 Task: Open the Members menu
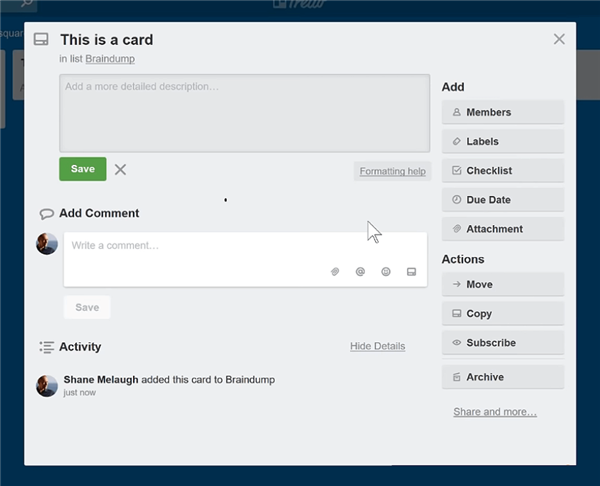(x=502, y=113)
